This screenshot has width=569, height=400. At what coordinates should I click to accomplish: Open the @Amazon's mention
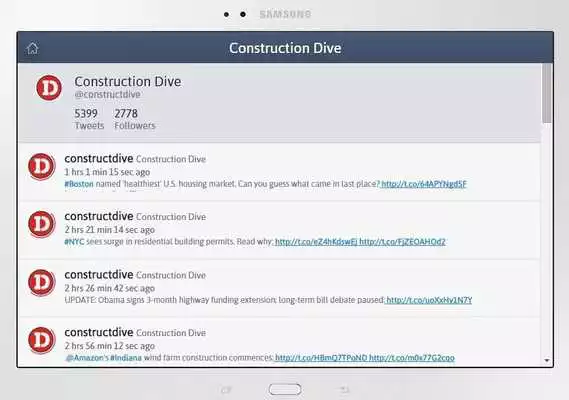click(87, 358)
